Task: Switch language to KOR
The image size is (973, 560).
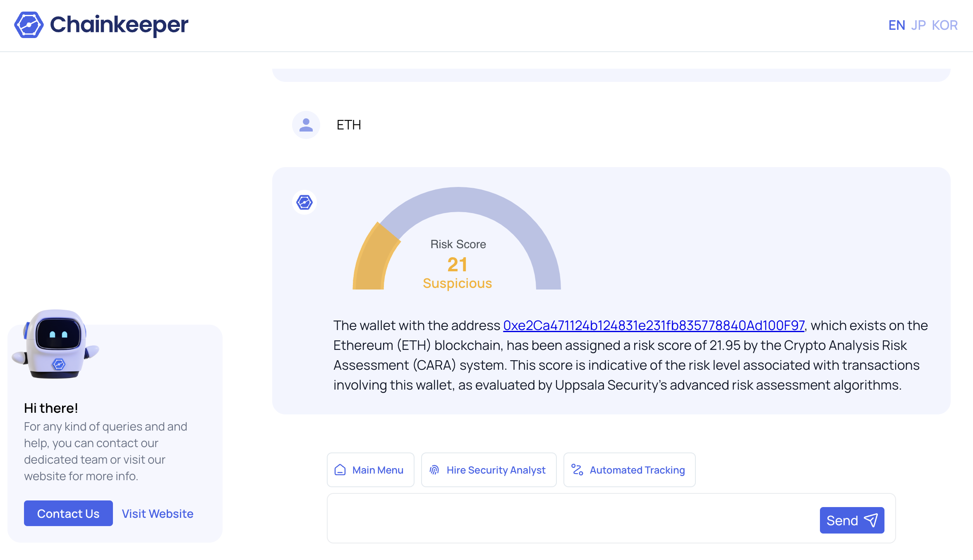Action: [x=944, y=25]
